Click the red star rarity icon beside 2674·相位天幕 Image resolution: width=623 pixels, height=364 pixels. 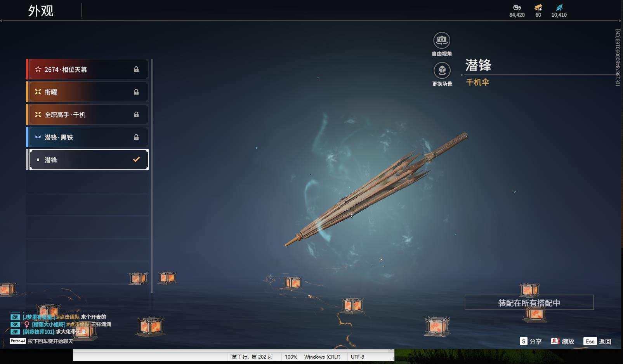[38, 69]
